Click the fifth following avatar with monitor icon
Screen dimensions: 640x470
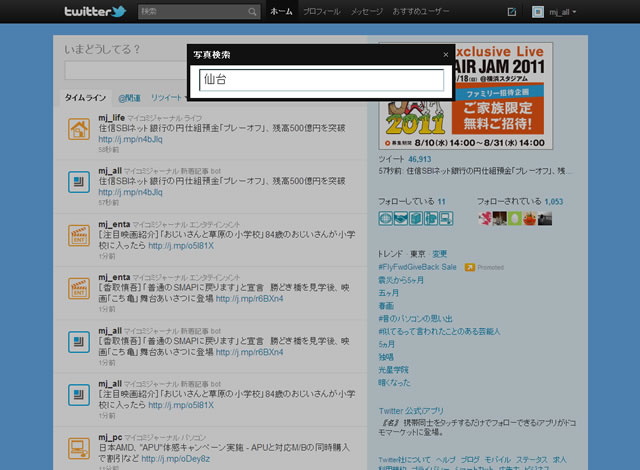pos(446,218)
